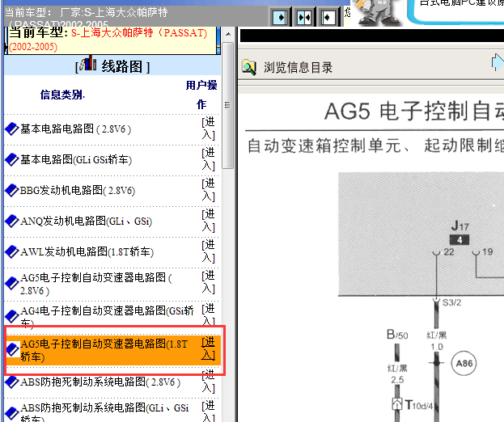Open 进入 for highlighted AG5 1.8T轿车 row

[208, 348]
